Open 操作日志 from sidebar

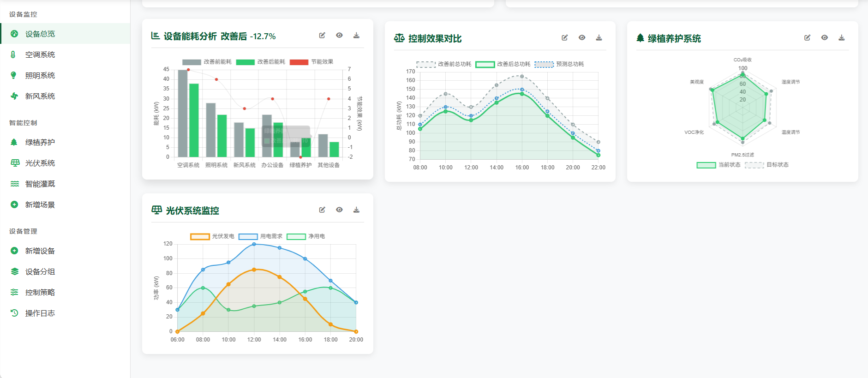[x=40, y=313]
